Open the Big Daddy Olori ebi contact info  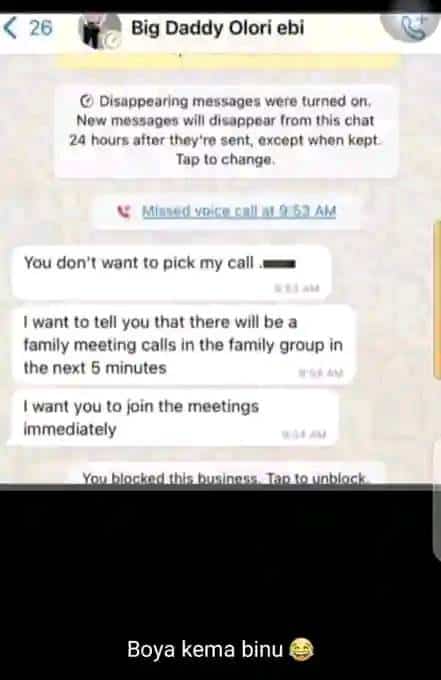coord(218,28)
